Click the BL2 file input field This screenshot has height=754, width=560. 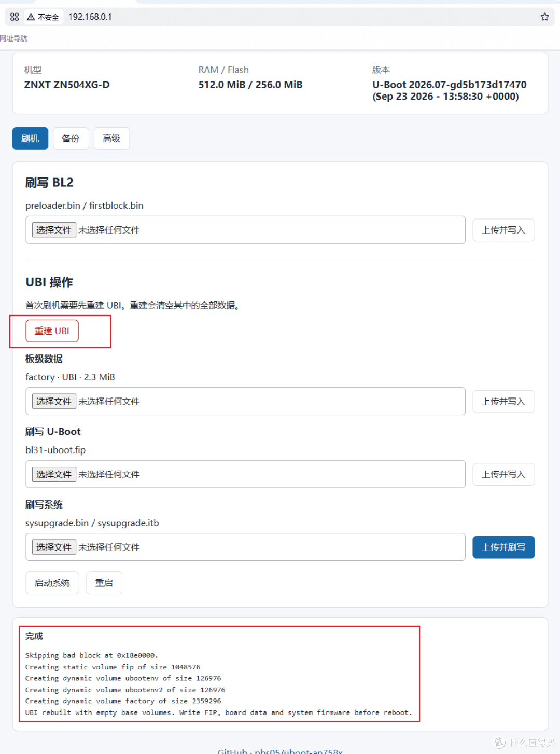point(245,230)
